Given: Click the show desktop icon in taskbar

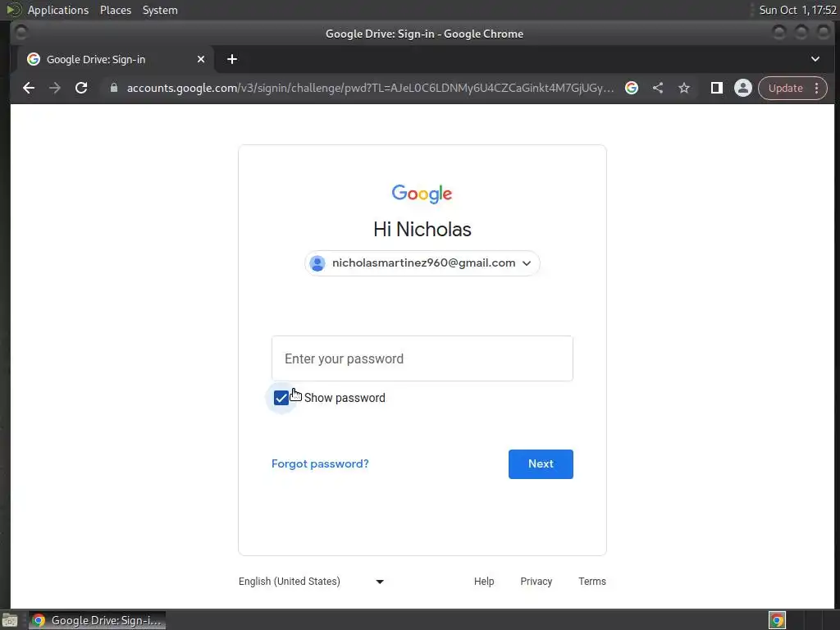Looking at the screenshot, I should pos(10,620).
